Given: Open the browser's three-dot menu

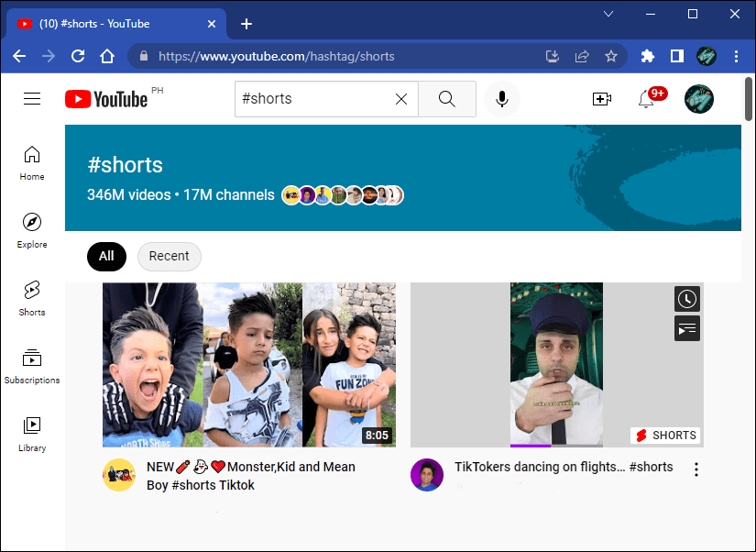Looking at the screenshot, I should pyautogui.click(x=736, y=56).
